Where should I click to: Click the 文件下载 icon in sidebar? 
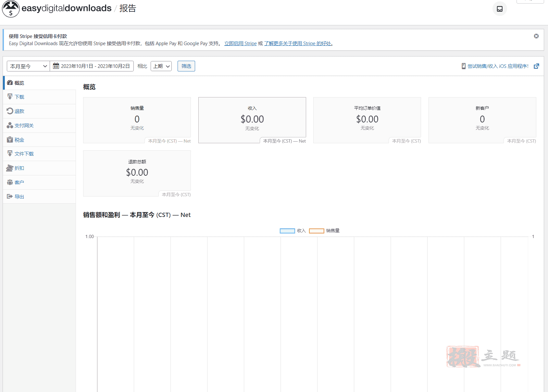click(10, 154)
